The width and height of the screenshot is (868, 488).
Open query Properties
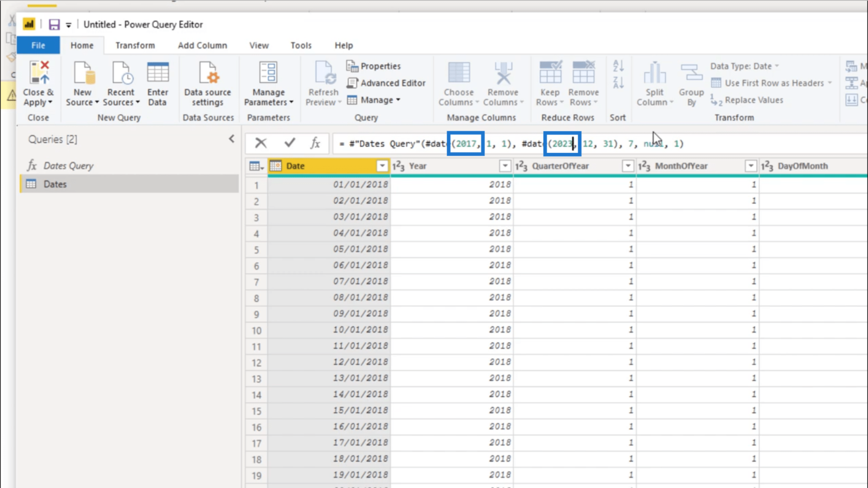coord(374,66)
